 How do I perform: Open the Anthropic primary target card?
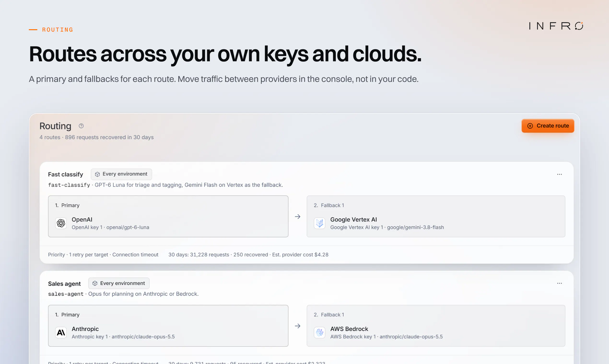pyautogui.click(x=168, y=326)
